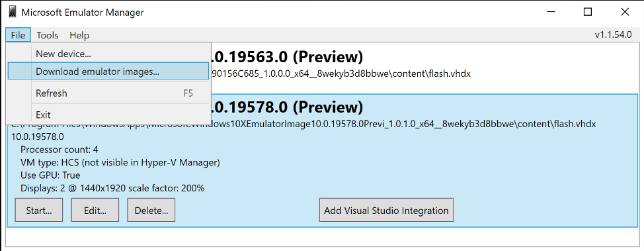Click the Processor count: 4 line
The height and width of the screenshot is (251, 644).
coord(59,150)
